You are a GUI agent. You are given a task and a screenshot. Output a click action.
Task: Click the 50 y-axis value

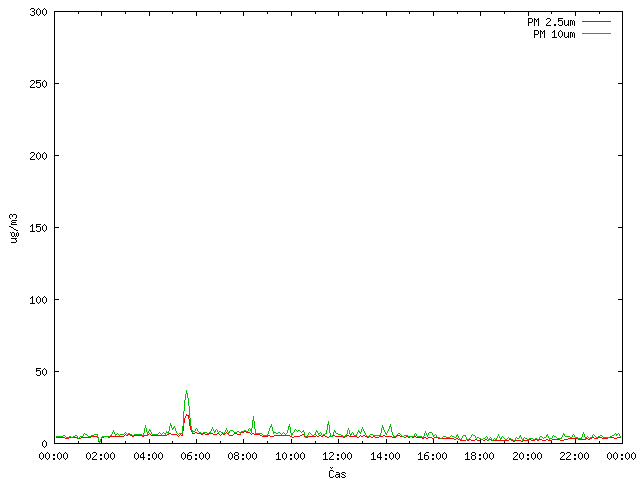(x=41, y=372)
